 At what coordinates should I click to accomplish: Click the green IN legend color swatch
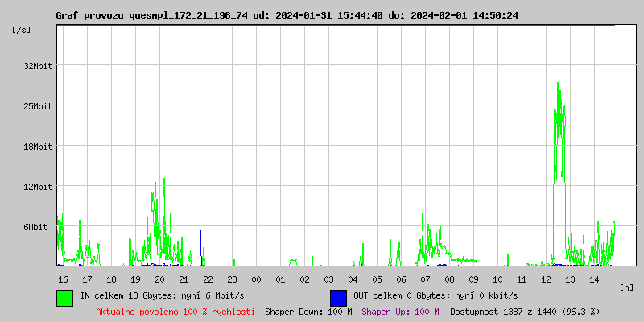[x=64, y=297]
